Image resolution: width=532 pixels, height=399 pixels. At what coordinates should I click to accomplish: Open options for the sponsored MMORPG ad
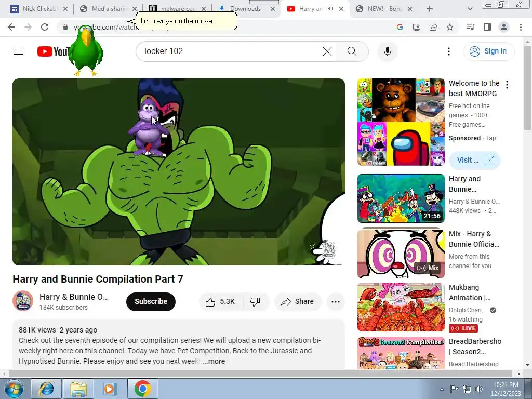[x=507, y=85]
